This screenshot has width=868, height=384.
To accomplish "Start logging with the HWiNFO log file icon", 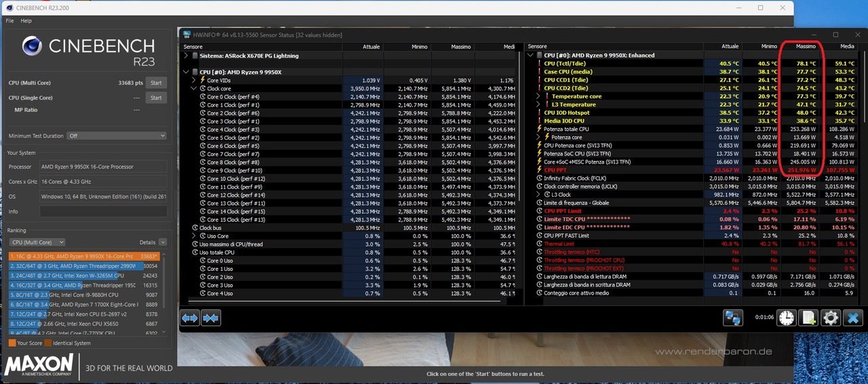I will tap(808, 318).
